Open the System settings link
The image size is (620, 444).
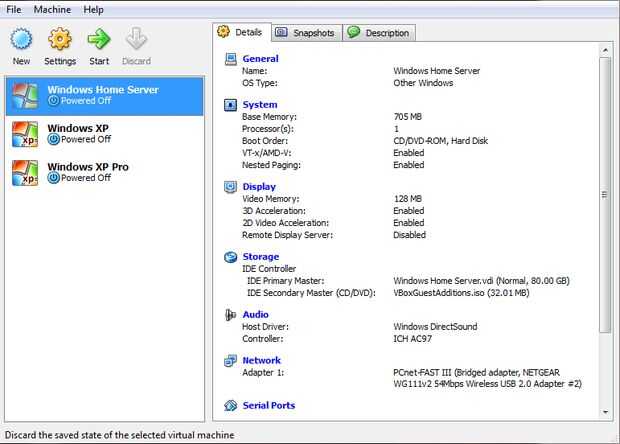(x=260, y=105)
